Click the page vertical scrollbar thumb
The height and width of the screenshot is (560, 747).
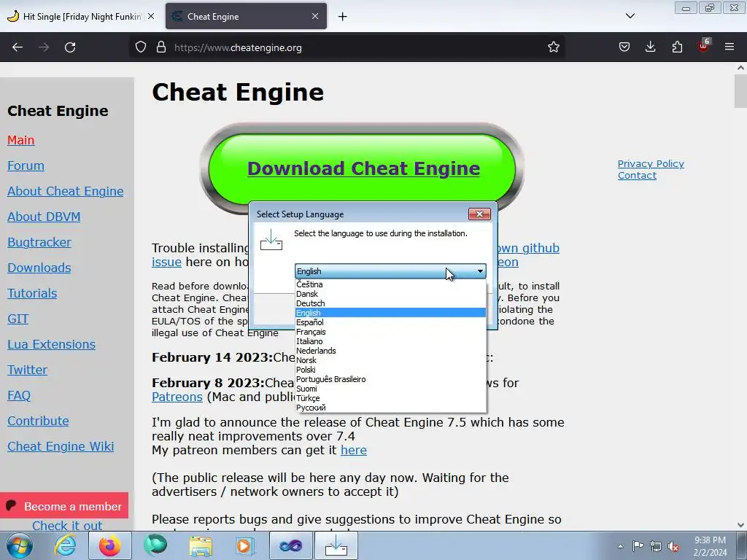click(740, 91)
